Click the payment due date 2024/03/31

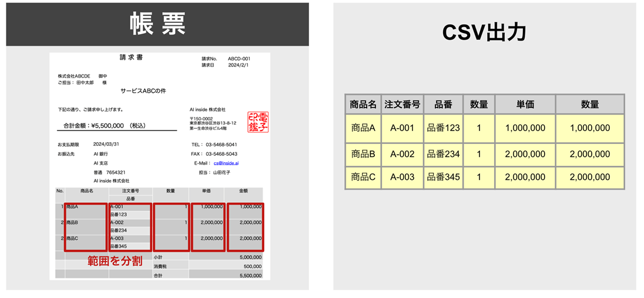106,144
